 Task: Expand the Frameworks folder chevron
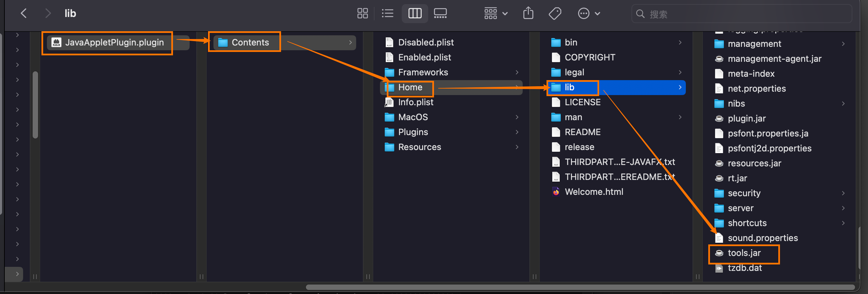(x=517, y=72)
